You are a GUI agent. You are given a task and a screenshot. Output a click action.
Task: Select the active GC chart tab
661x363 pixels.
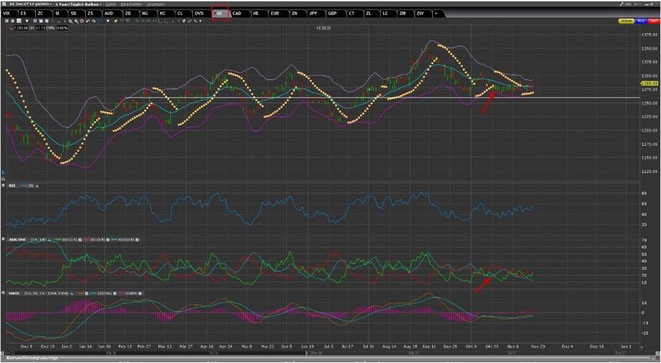[220, 13]
